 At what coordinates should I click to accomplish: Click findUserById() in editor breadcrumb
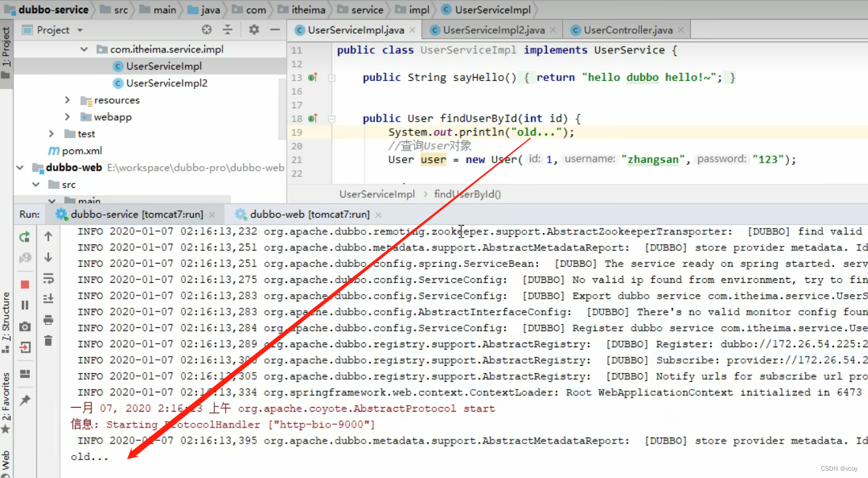pos(467,194)
